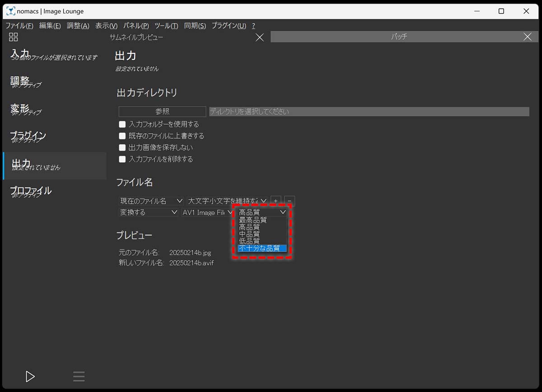542x392 pixels.
Task: Open the プラグイン(U) menu
Action: [x=229, y=26]
